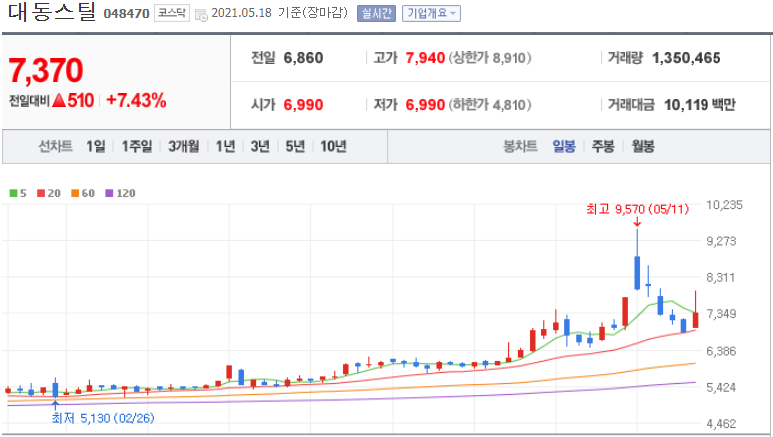This screenshot has width=773, height=437.
Task: Click the 코스닥 market badge
Action: 172,13
